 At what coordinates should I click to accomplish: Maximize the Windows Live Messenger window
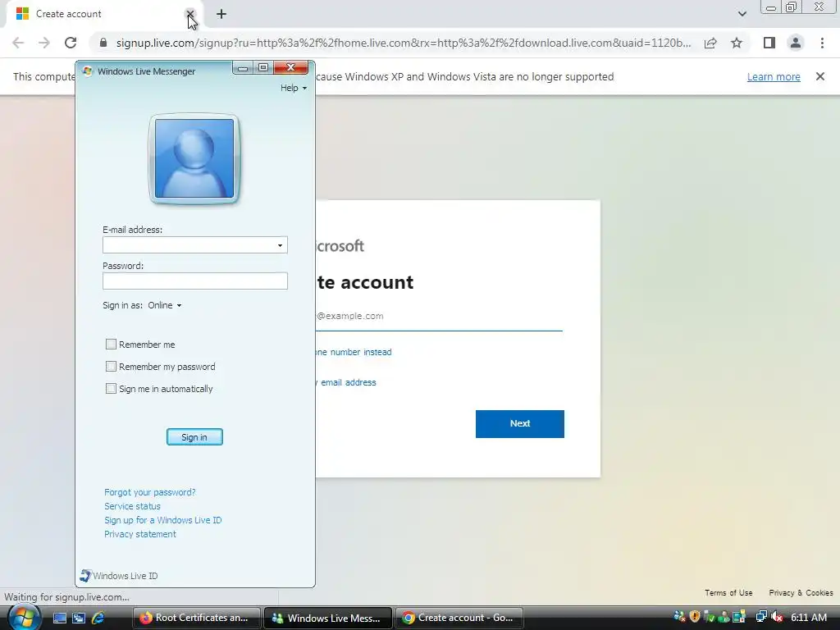click(263, 67)
